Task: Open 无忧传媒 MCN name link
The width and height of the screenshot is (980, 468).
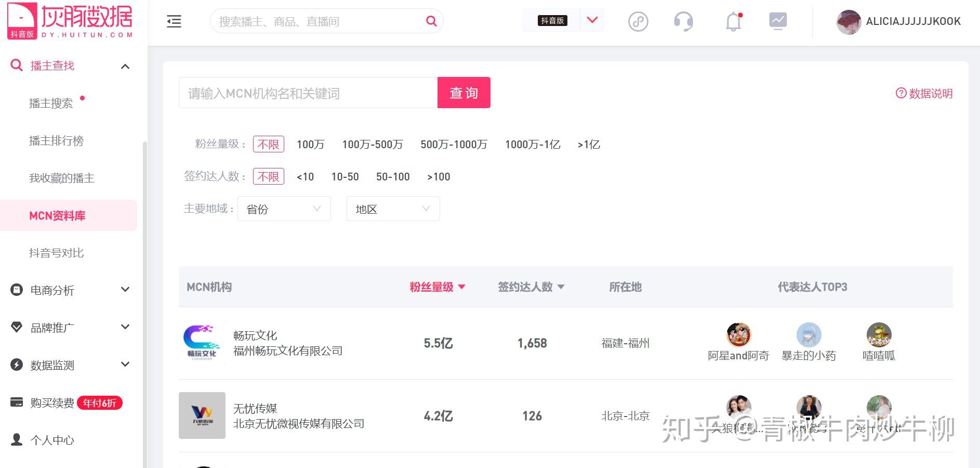Action: click(255, 408)
